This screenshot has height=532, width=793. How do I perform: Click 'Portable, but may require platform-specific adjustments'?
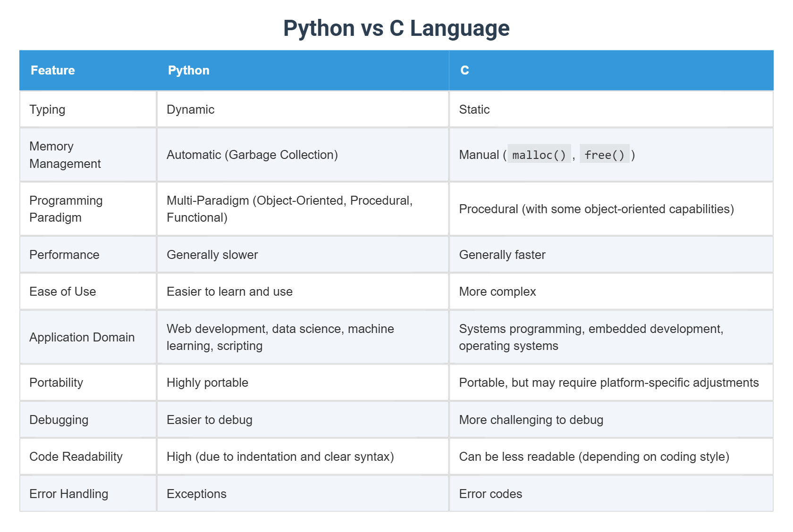pos(611,382)
